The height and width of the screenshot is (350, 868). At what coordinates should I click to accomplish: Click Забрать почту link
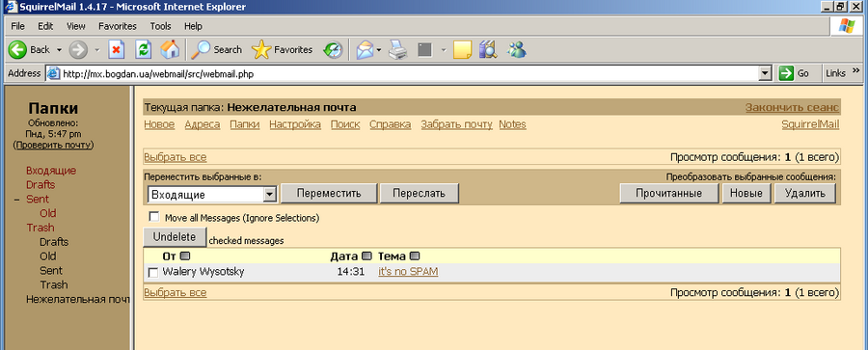coord(457,124)
